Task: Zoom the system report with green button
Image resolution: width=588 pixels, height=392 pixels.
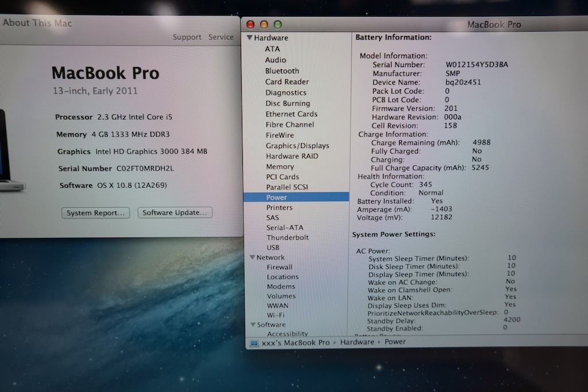Action: [x=277, y=24]
